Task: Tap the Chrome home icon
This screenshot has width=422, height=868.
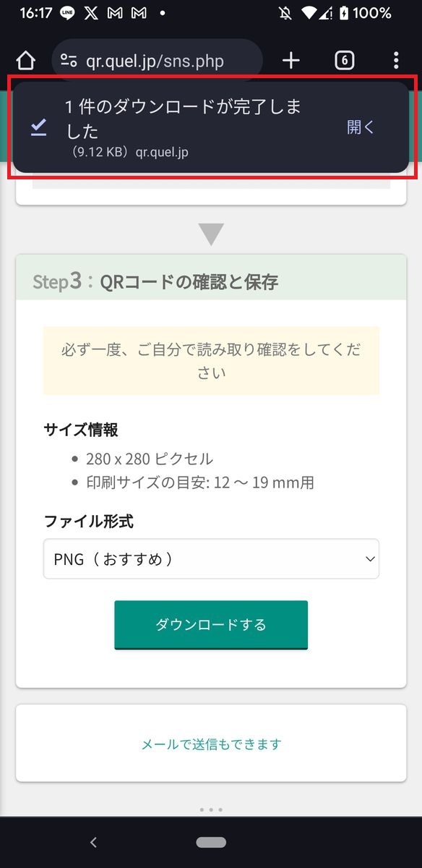Action: coord(25,61)
